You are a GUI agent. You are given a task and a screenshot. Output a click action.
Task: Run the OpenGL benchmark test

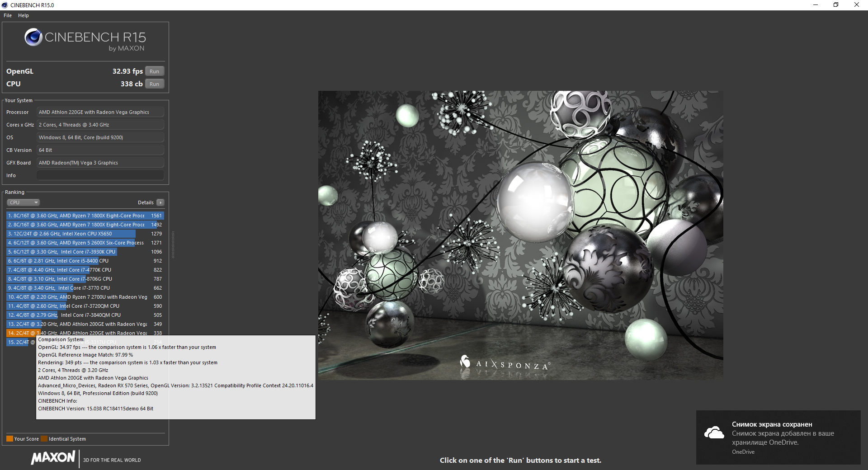tap(155, 71)
